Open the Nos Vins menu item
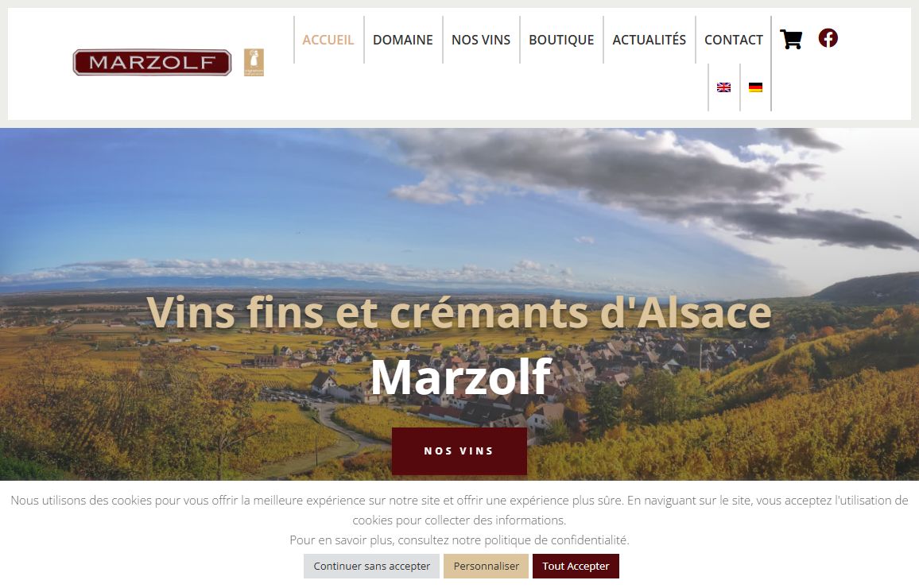 click(x=481, y=40)
